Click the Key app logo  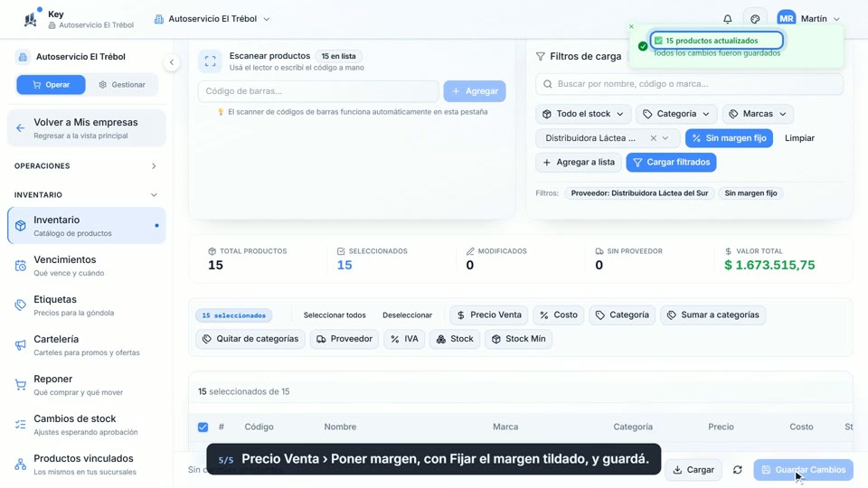click(x=30, y=19)
